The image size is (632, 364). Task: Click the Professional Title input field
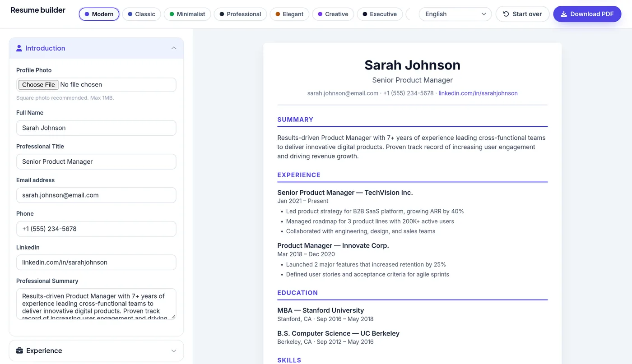[x=96, y=161]
